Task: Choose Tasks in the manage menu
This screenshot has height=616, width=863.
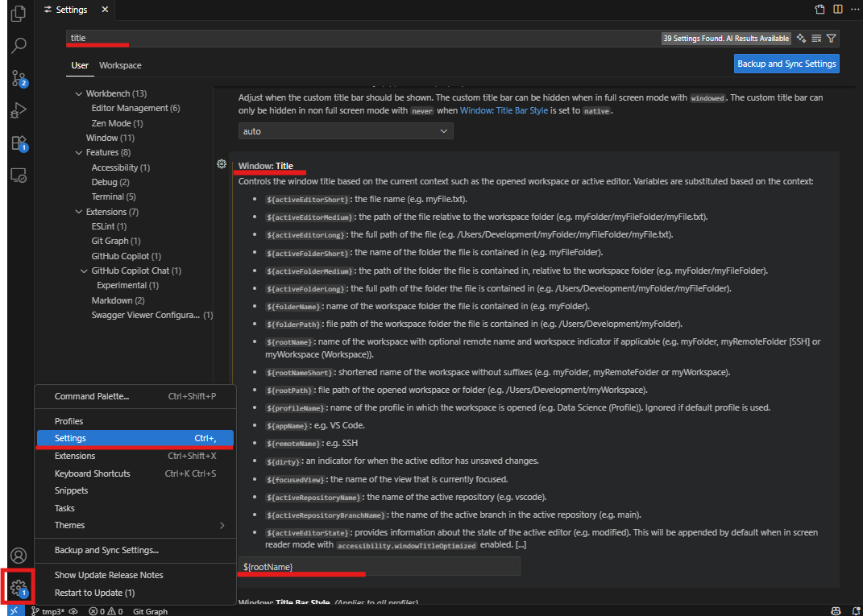Action: tap(135, 508)
